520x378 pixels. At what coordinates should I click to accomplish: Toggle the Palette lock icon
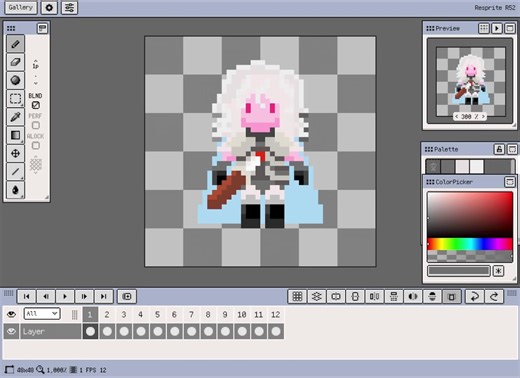(x=499, y=149)
